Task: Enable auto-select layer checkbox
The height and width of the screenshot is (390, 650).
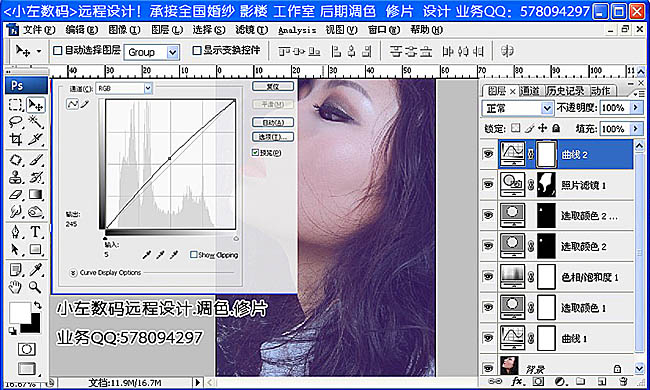Action: pyautogui.click(x=58, y=51)
